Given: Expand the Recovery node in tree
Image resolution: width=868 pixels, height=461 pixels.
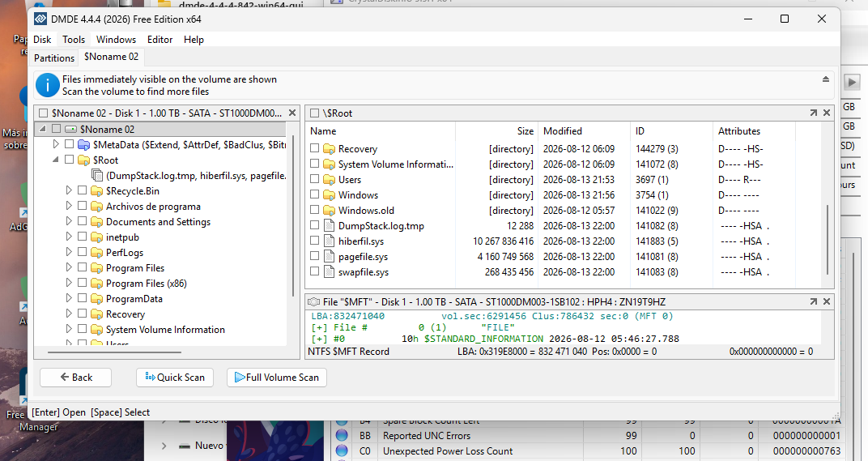Looking at the screenshot, I should [x=69, y=314].
